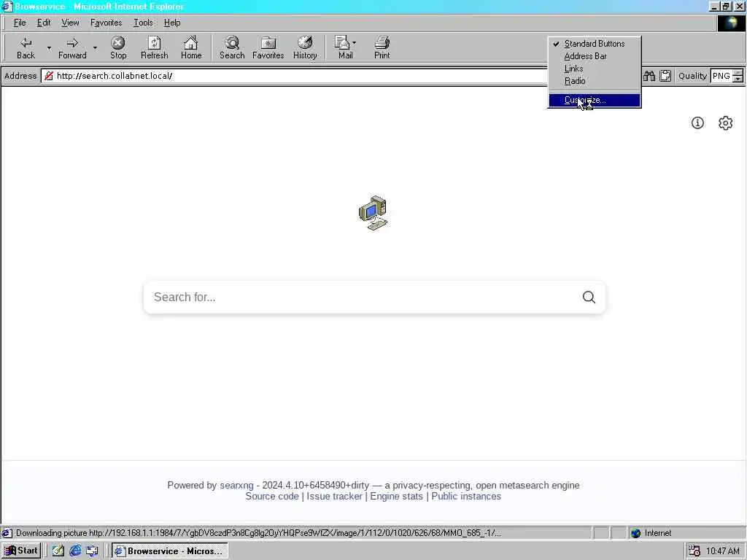This screenshot has width=747, height=560.
Task: Click the Quality toolbar label
Action: tap(692, 76)
